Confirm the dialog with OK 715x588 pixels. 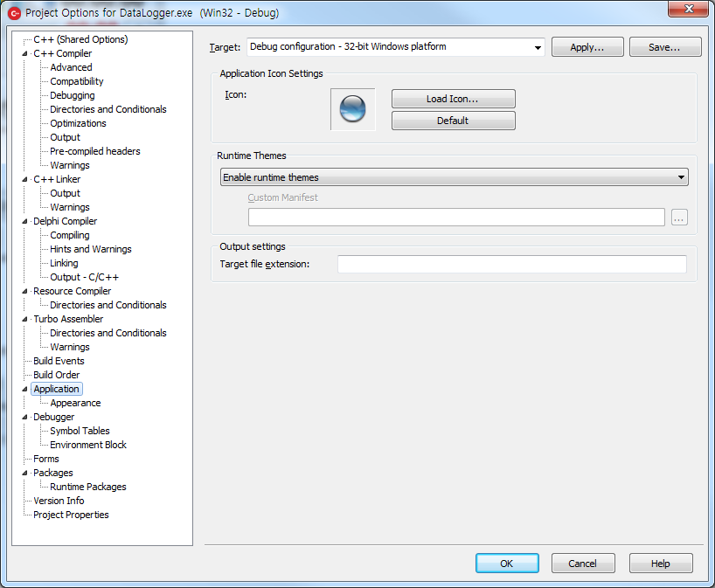click(x=507, y=564)
